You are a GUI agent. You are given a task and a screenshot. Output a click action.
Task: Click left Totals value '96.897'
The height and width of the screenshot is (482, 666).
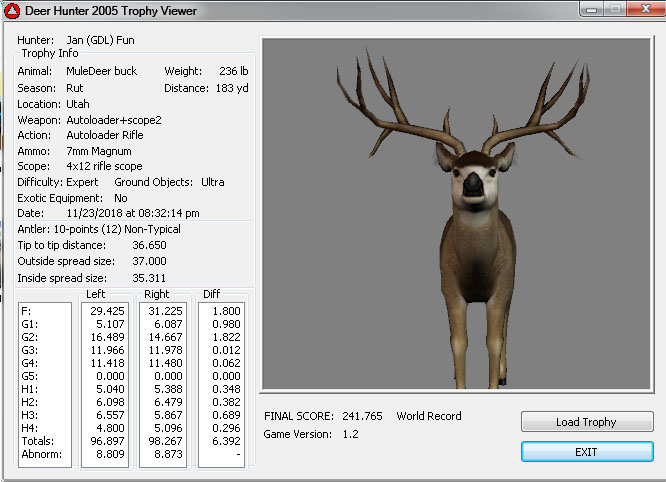[x=107, y=441]
